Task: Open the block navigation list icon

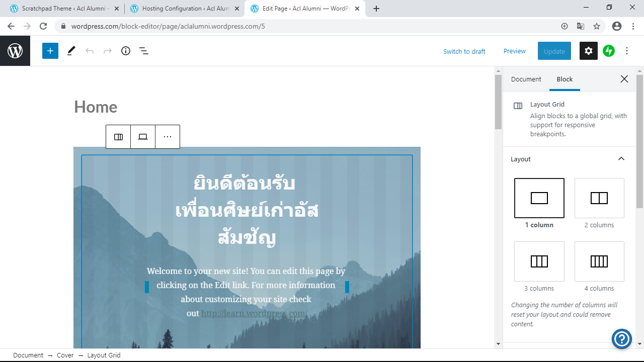Action: coord(144,51)
